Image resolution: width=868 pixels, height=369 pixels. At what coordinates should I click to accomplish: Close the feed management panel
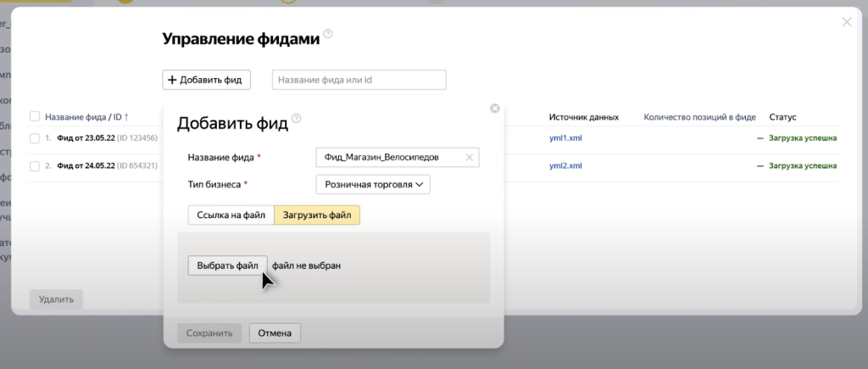point(847,22)
